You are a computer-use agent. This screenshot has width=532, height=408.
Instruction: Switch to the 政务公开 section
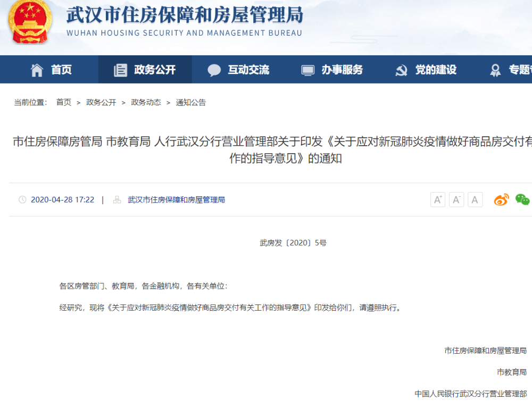point(152,69)
